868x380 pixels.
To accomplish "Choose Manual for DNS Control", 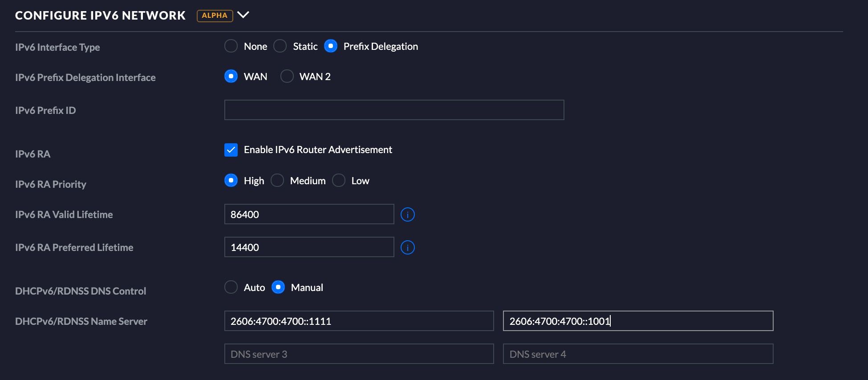I will pyautogui.click(x=278, y=287).
